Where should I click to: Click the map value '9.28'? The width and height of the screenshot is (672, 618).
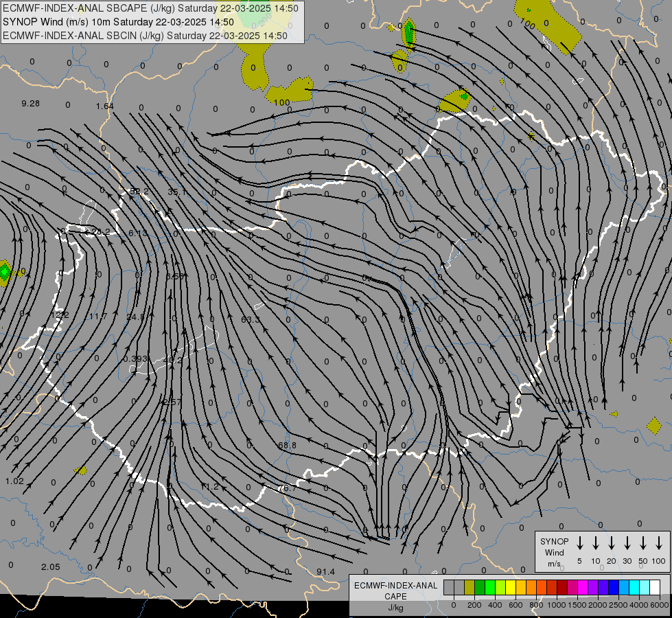pyautogui.click(x=30, y=104)
